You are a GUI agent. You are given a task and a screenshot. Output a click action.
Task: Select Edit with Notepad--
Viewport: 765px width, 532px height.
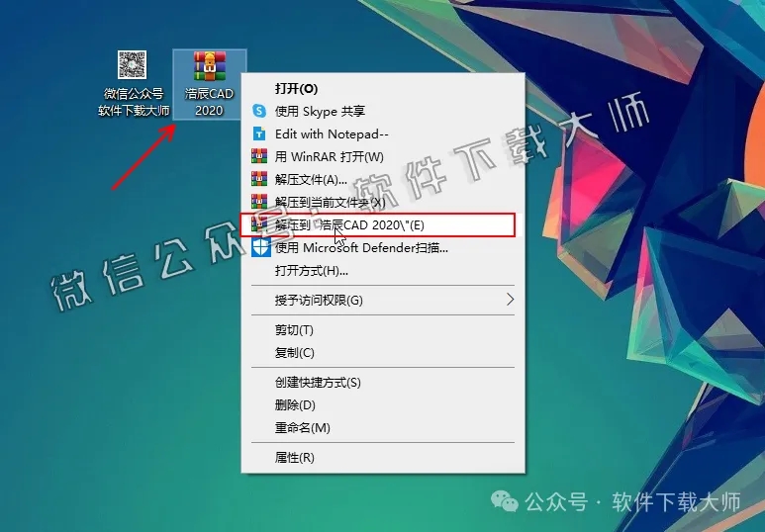coord(383,133)
